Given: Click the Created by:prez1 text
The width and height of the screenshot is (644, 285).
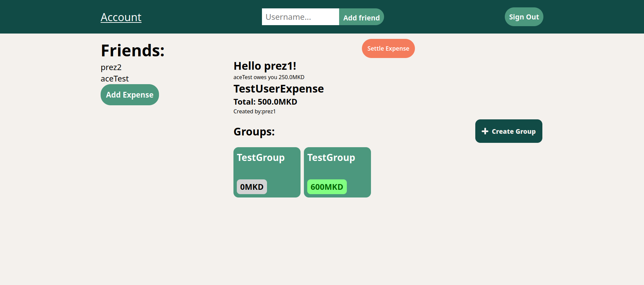Looking at the screenshot, I should [254, 112].
